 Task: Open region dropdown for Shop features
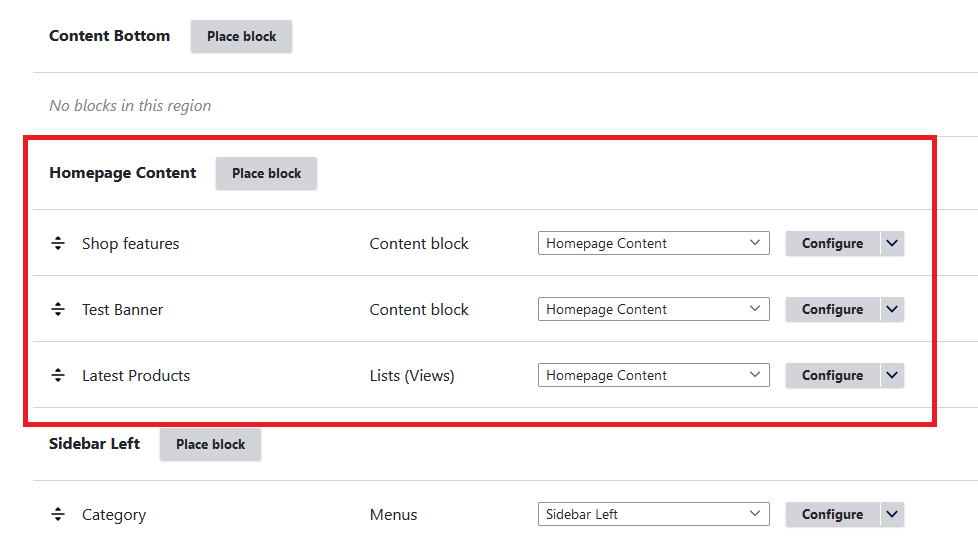tap(653, 243)
